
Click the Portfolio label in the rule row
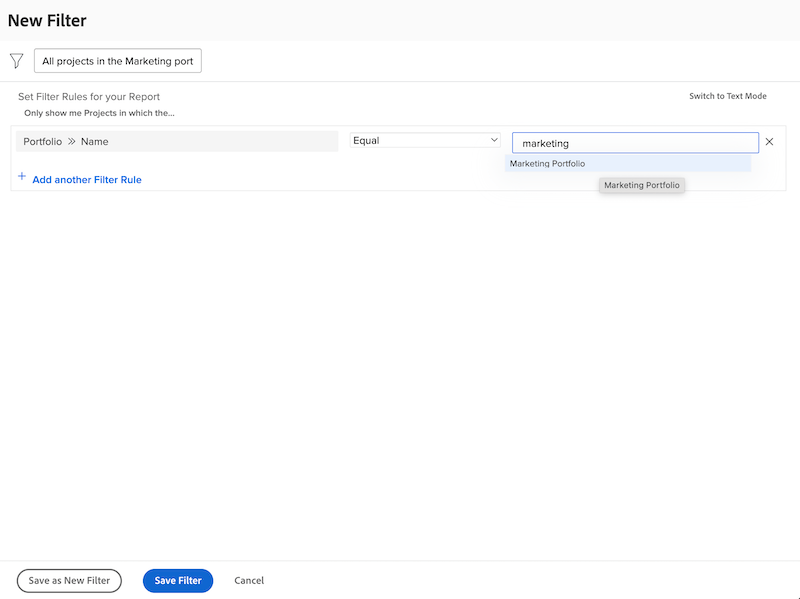pos(41,141)
